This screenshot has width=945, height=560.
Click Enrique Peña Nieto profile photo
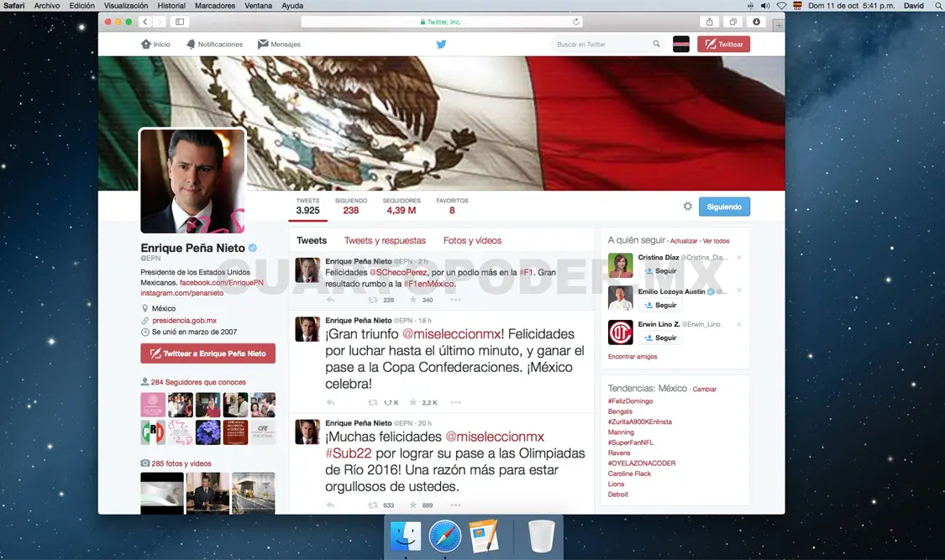(x=193, y=181)
